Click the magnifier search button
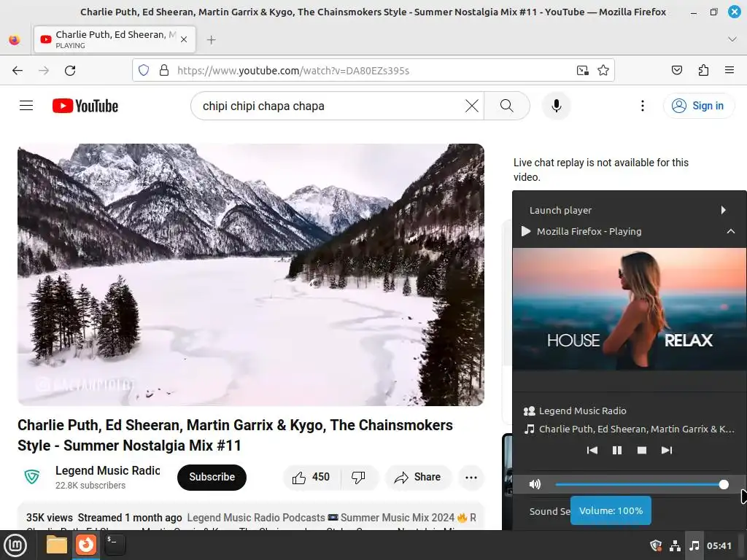 point(507,106)
